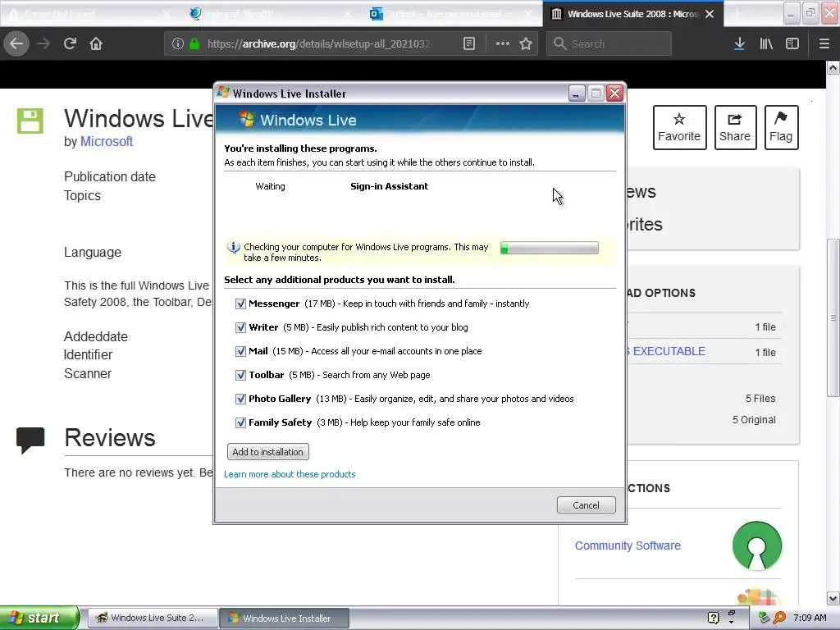Go back using the browser back arrow
Image resolution: width=840 pixels, height=630 pixels.
click(16, 43)
